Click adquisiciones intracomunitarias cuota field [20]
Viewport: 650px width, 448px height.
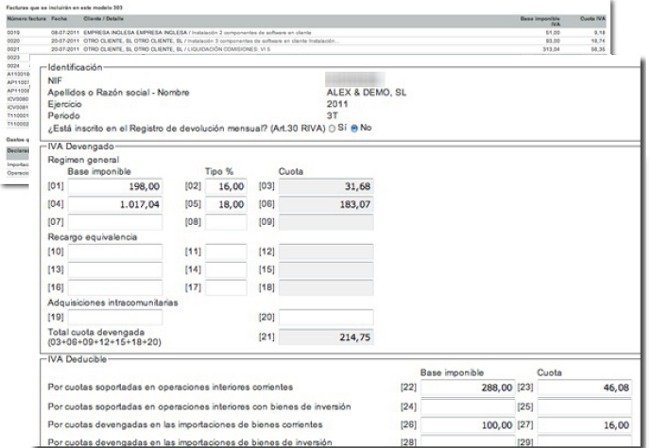327,318
